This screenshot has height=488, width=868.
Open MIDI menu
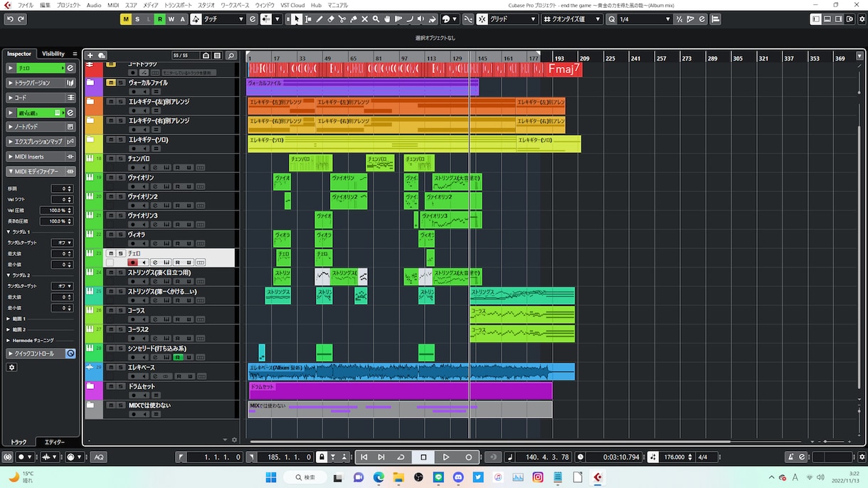tap(113, 5)
